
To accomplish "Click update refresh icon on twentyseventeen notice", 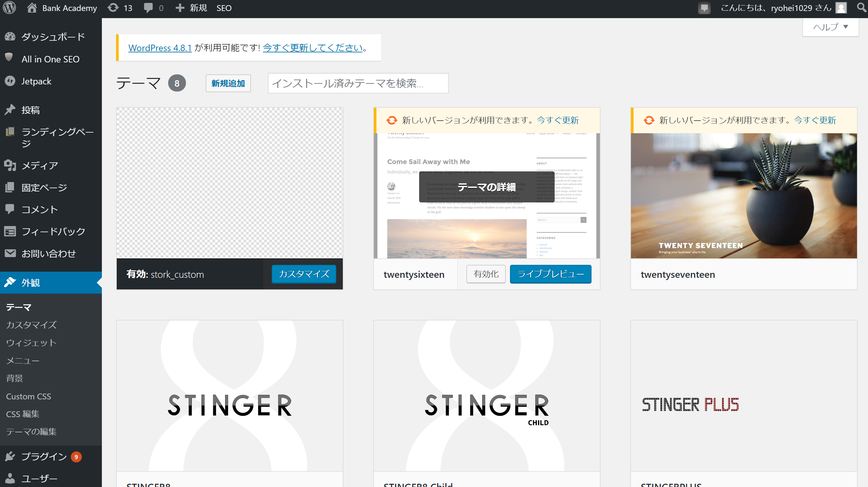I will 649,120.
